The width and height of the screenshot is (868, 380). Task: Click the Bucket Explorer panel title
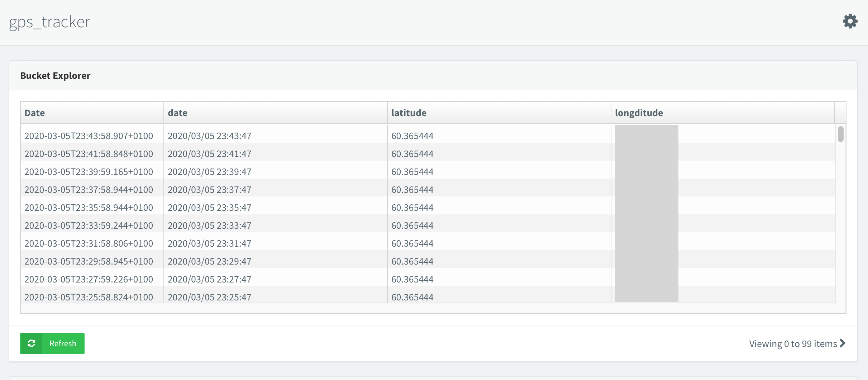[x=55, y=76]
